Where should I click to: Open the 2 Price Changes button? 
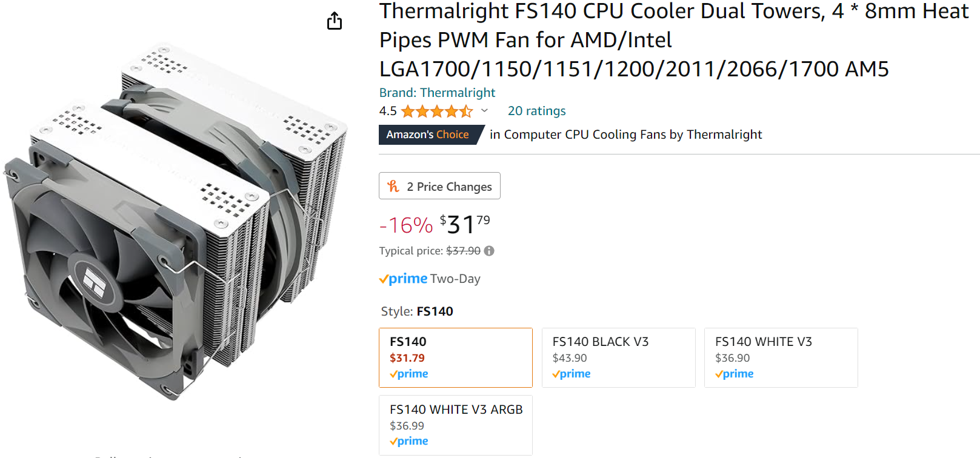(439, 187)
